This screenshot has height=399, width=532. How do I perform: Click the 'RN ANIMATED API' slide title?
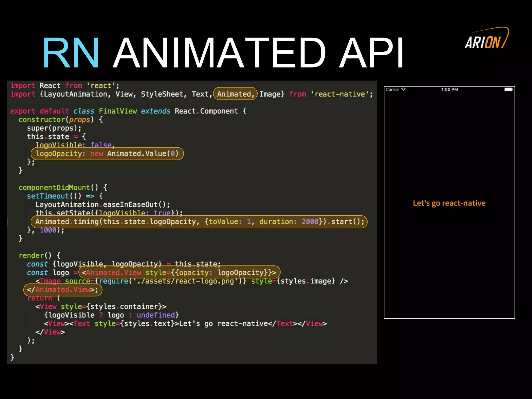point(223,53)
